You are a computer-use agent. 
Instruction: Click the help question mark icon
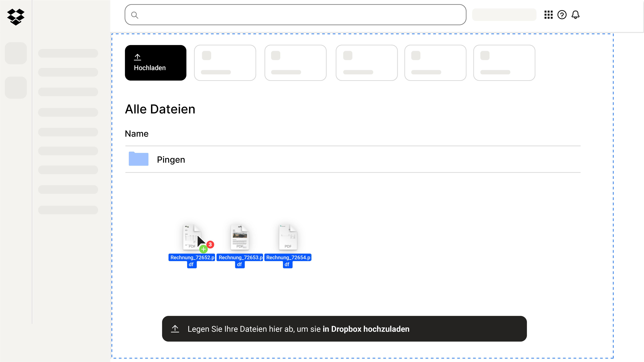coord(562,15)
